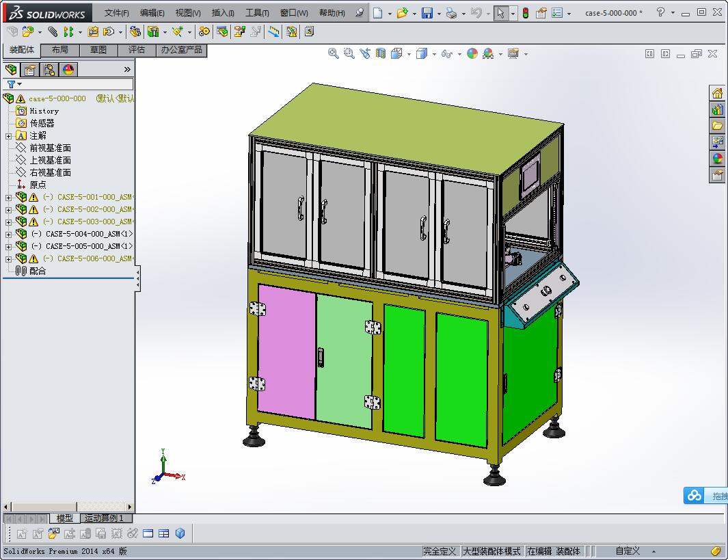Select the Mate tool in the assembly toolbar
Image resolution: width=728 pixels, height=560 pixels.
(52, 31)
